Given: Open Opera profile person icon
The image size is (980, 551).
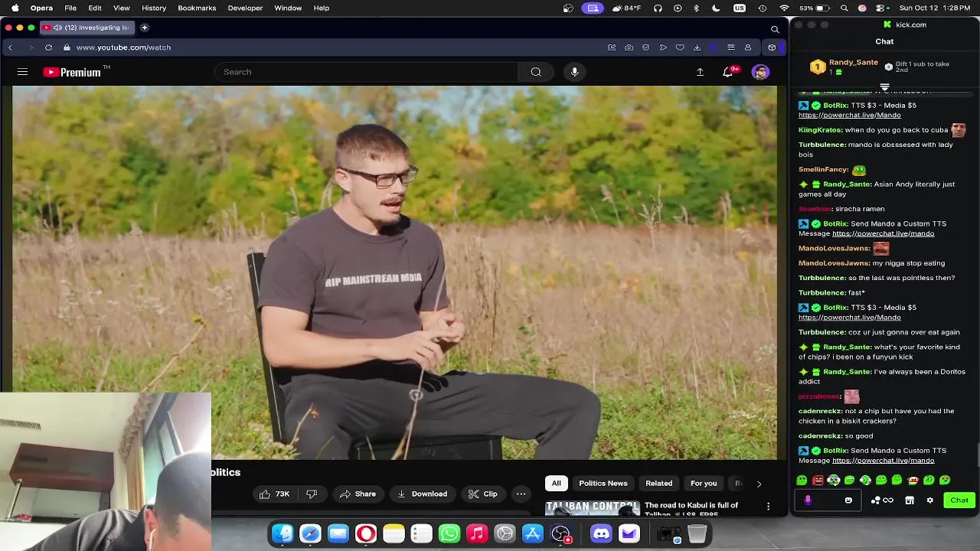Looking at the screenshot, I should coord(748,47).
